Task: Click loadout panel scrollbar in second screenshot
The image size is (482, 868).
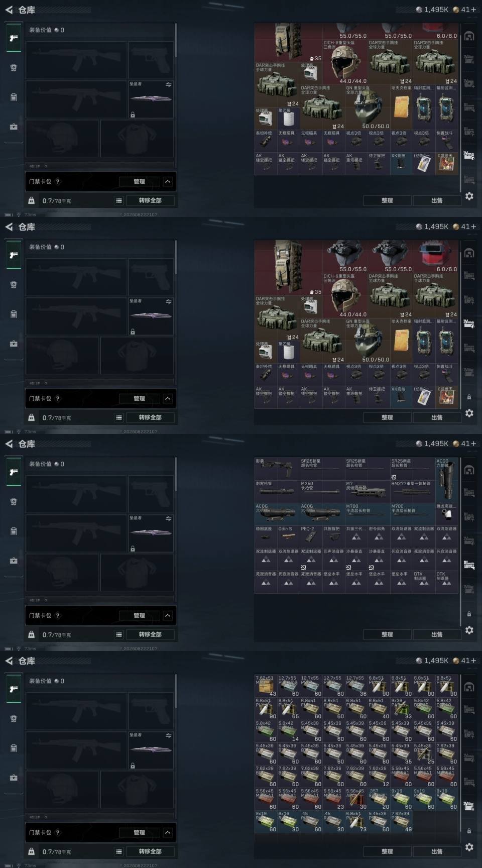Action: click(176, 257)
